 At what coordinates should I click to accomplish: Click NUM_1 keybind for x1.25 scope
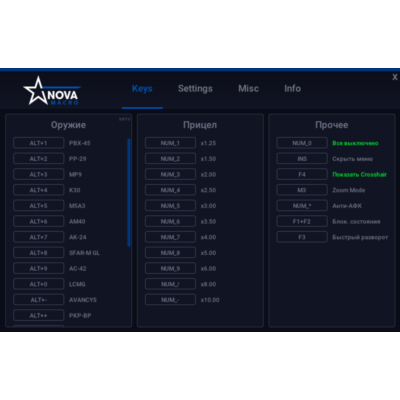tap(170, 143)
